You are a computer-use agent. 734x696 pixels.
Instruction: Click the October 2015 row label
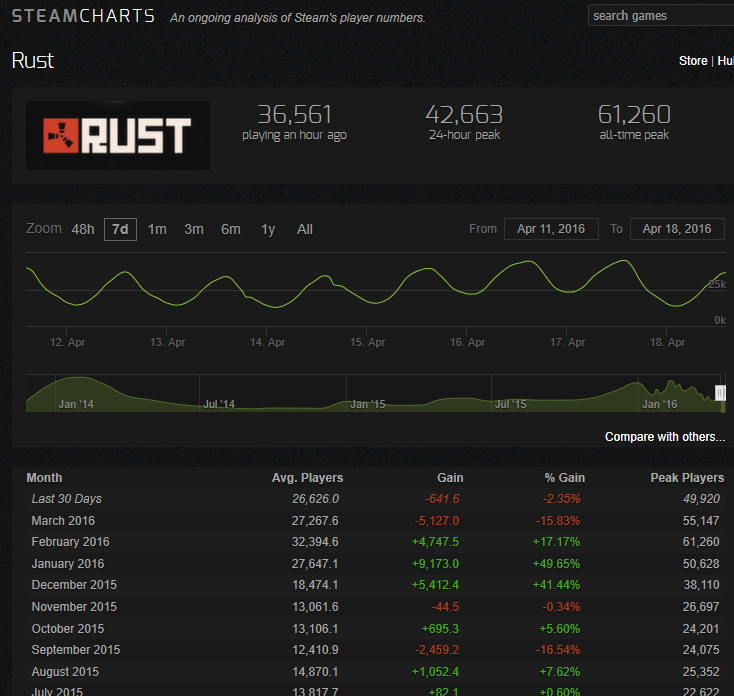(x=68, y=629)
